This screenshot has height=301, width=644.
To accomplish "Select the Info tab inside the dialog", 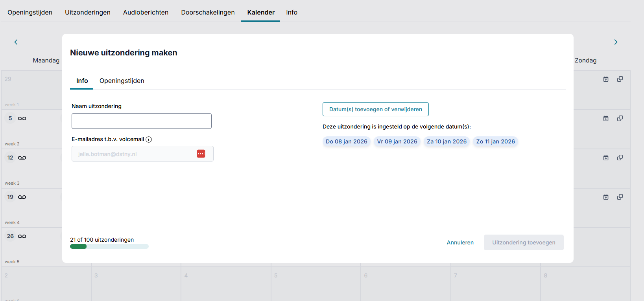I will click(82, 81).
